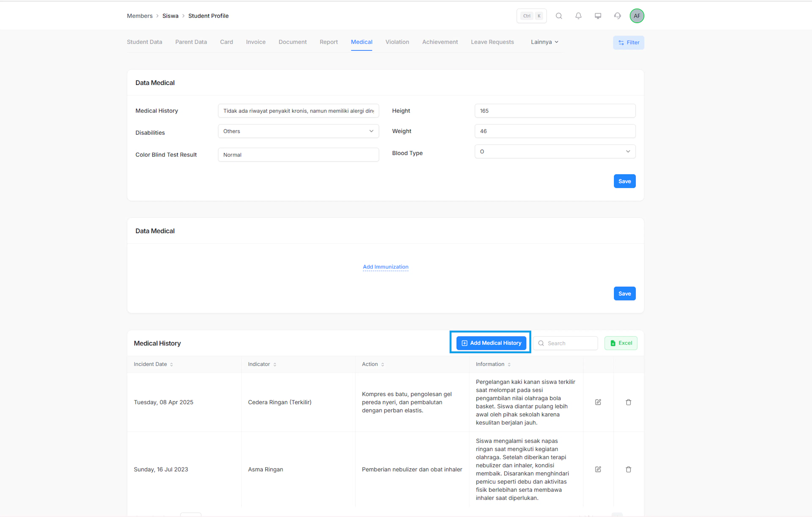Expand the Disabilities dropdown
The width and height of the screenshot is (812, 517).
pos(298,131)
